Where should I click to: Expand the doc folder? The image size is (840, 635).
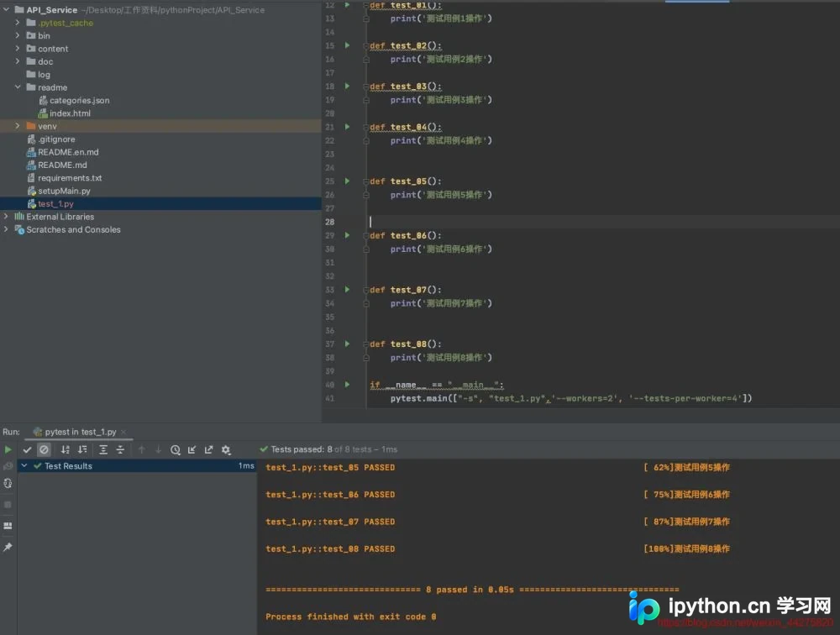pyautogui.click(x=18, y=61)
